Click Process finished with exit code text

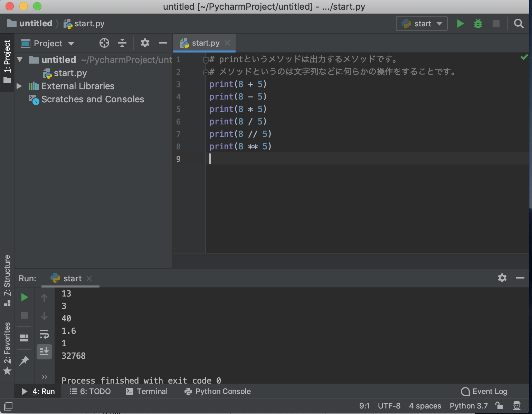pos(141,380)
